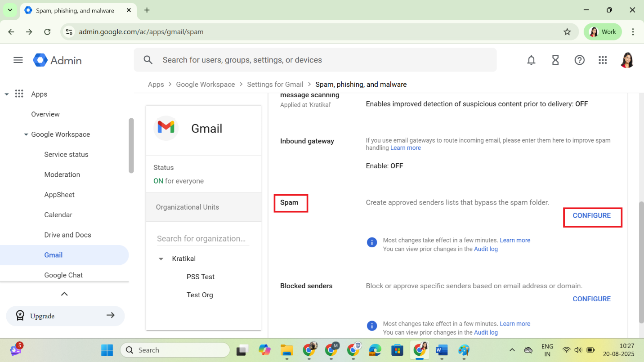The height and width of the screenshot is (362, 644).
Task: Open Service status in the sidebar
Action: [x=66, y=154]
